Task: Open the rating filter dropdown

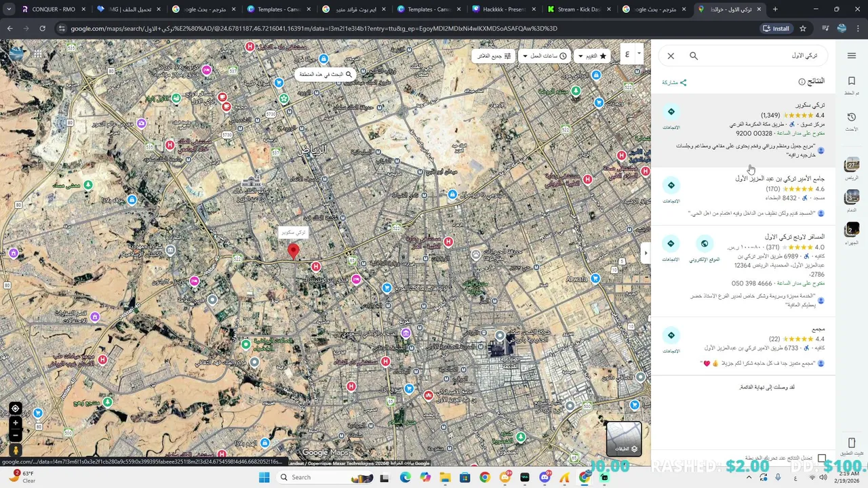Action: click(x=592, y=56)
